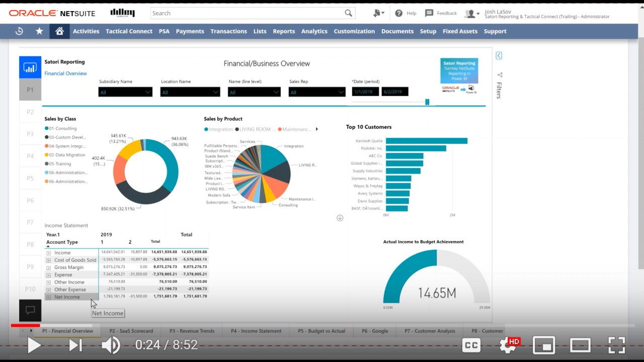Open the Transactions menu
The width and height of the screenshot is (644, 362).
pyautogui.click(x=228, y=31)
